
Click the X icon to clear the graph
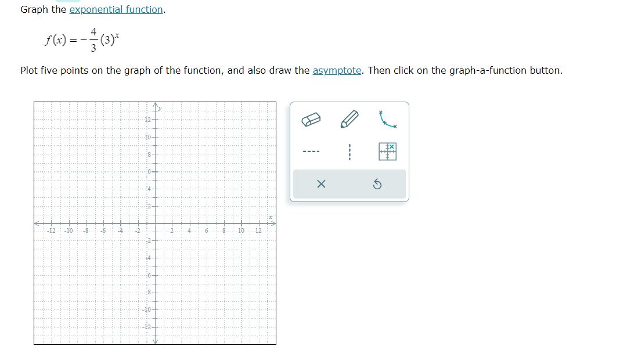(322, 183)
